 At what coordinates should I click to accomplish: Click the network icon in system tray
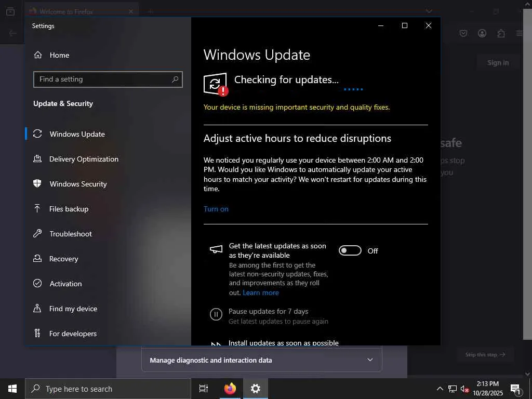coord(453,389)
